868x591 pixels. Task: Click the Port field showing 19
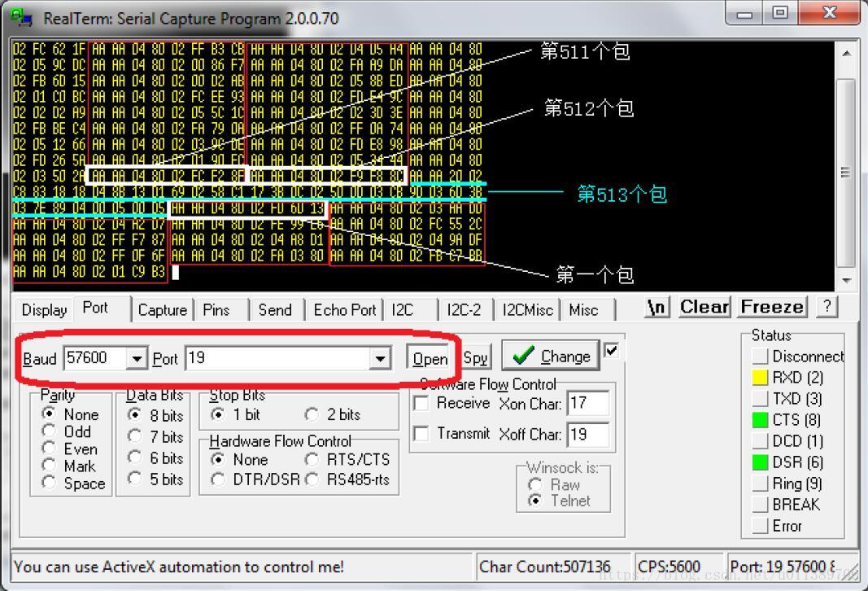[x=278, y=358]
